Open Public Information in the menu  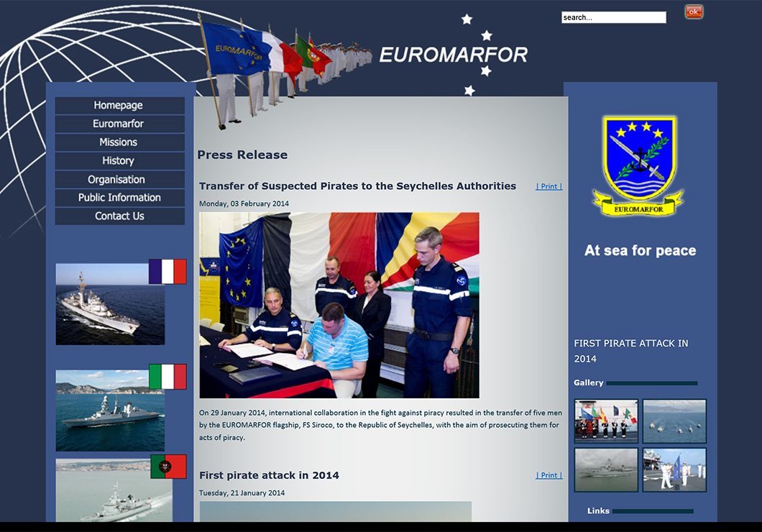119,198
